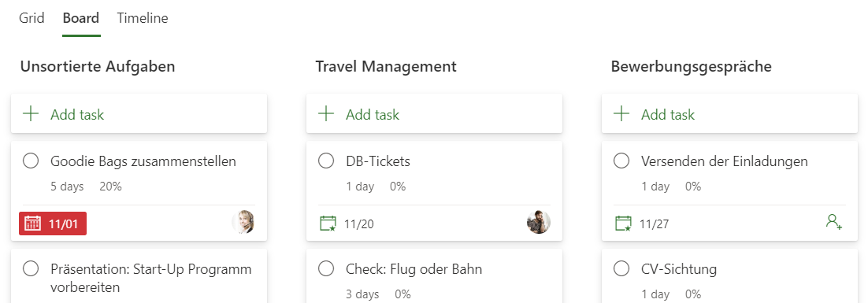Click the calendar icon beside 11/27
The image size is (868, 303).
click(x=623, y=224)
